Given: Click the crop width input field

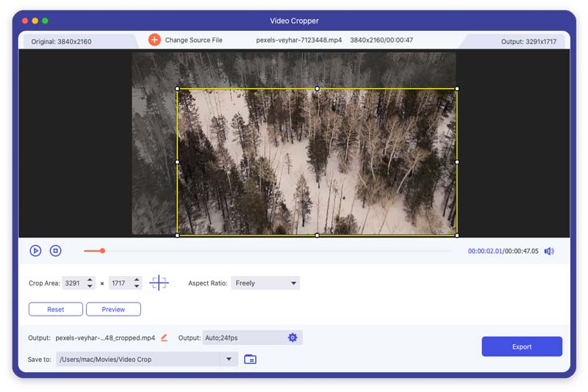Looking at the screenshot, I should [72, 283].
